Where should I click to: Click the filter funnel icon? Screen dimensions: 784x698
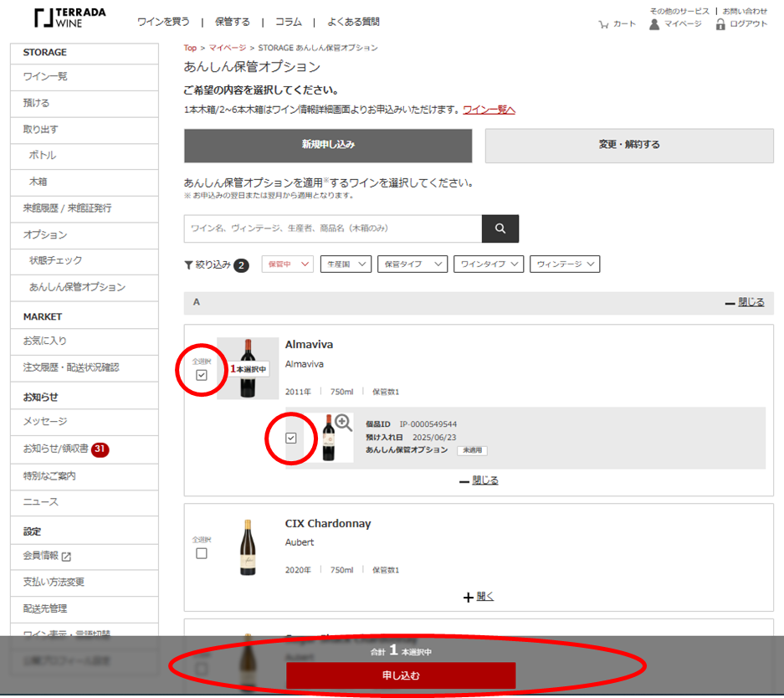click(188, 265)
